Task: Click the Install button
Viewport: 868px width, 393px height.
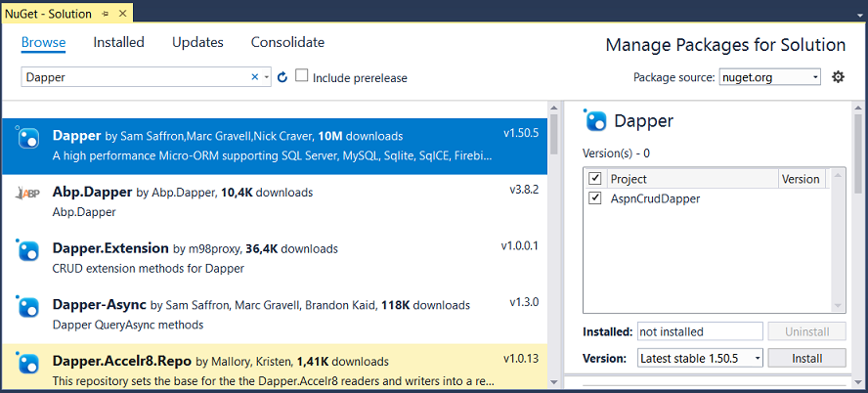Action: [x=806, y=358]
